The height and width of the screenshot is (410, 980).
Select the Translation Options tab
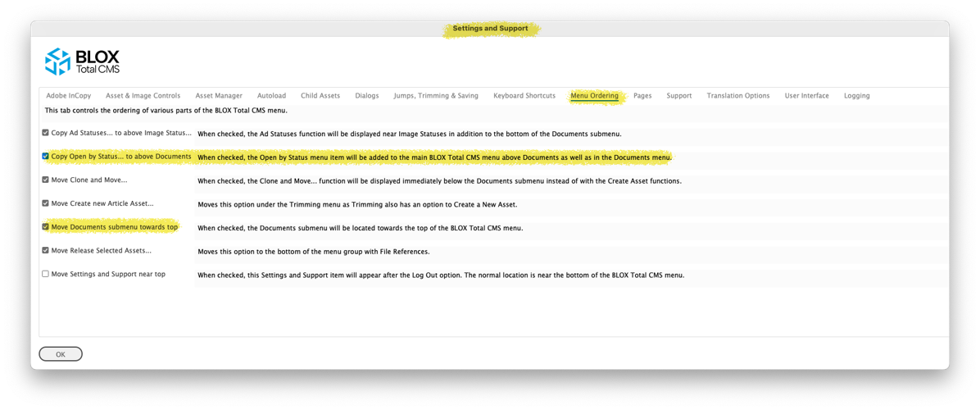pyautogui.click(x=738, y=96)
